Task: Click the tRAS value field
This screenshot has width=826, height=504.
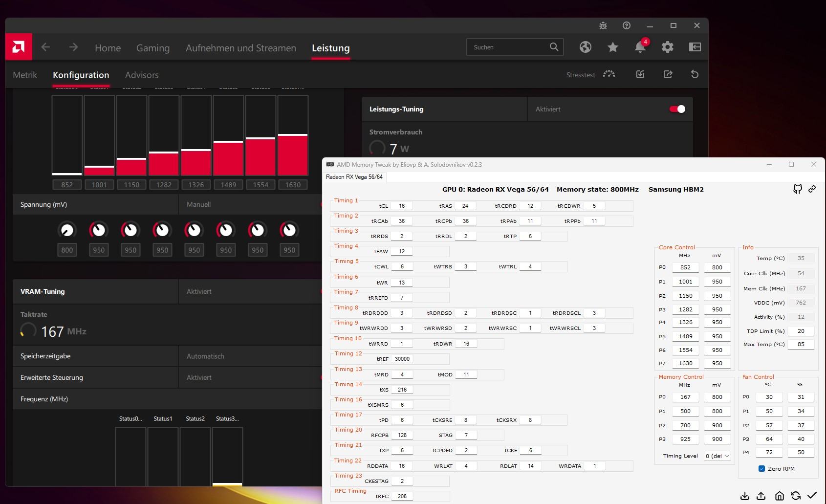Action: [x=465, y=206]
